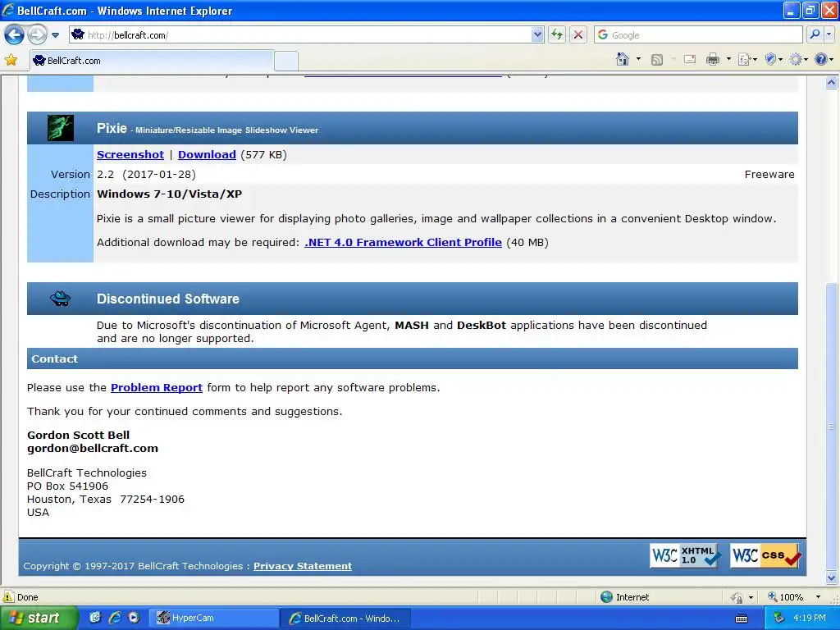Open the Help question mark menu
This screenshot has height=630, width=840.
(x=824, y=59)
